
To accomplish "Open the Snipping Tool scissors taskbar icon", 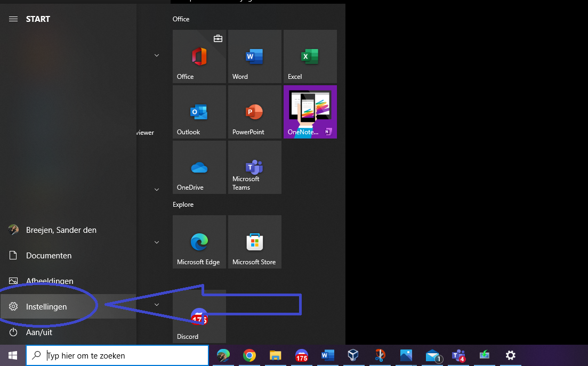I will coord(380,355).
